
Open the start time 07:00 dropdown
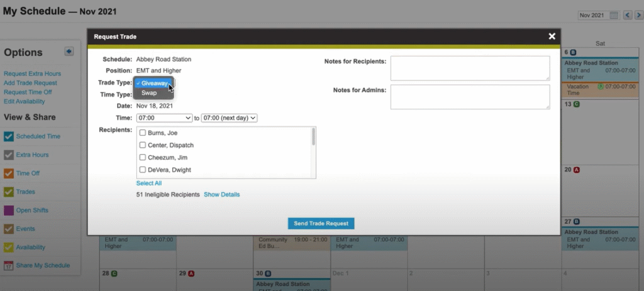tap(164, 118)
